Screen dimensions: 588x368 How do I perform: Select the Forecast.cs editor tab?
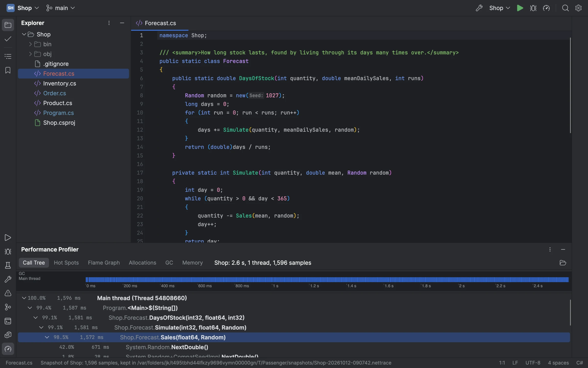160,23
